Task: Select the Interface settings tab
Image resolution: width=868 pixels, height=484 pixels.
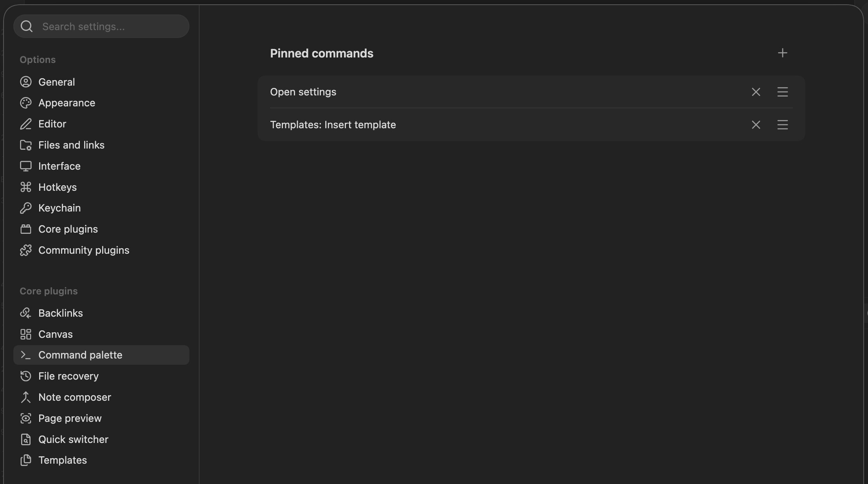Action: pos(101,166)
